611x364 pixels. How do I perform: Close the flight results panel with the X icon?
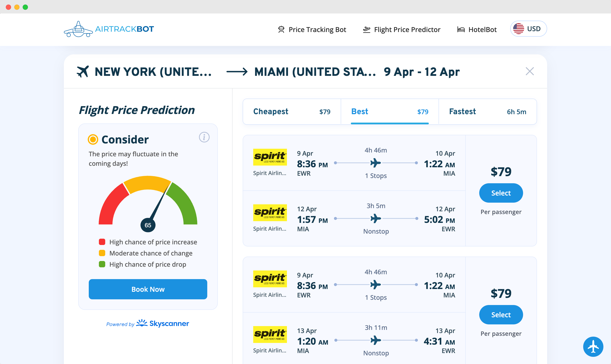(x=529, y=71)
